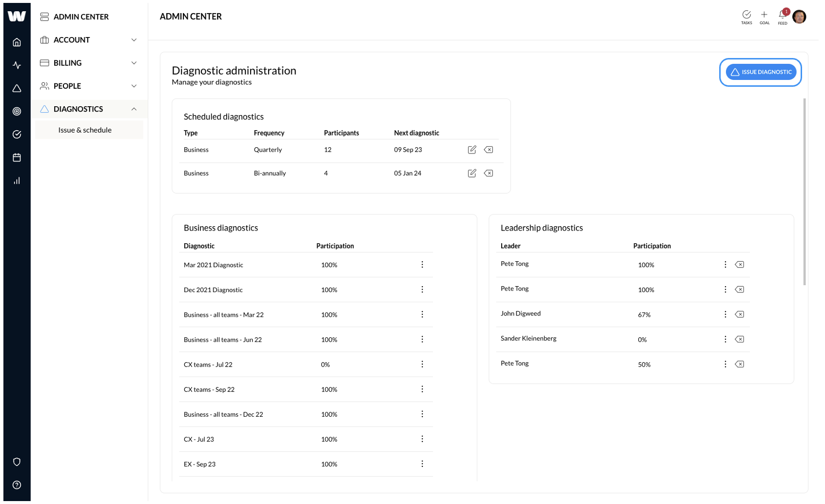Open options for CX teams - Sep 22
Viewport: 825px width, 504px height.
tap(422, 389)
